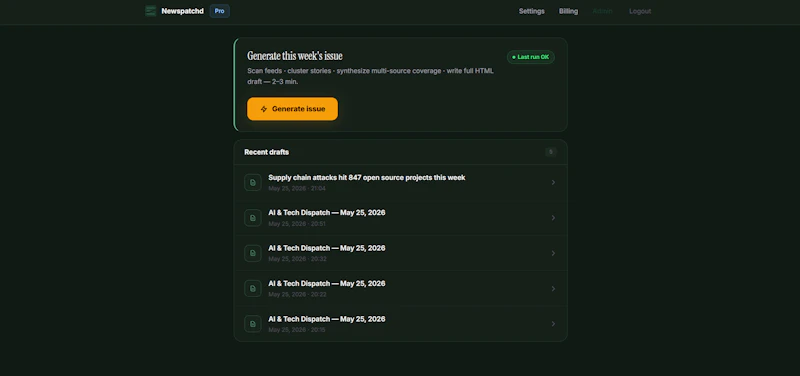
Task: Click the 'Scan feeds · cluster stories' description text
Action: click(x=370, y=76)
